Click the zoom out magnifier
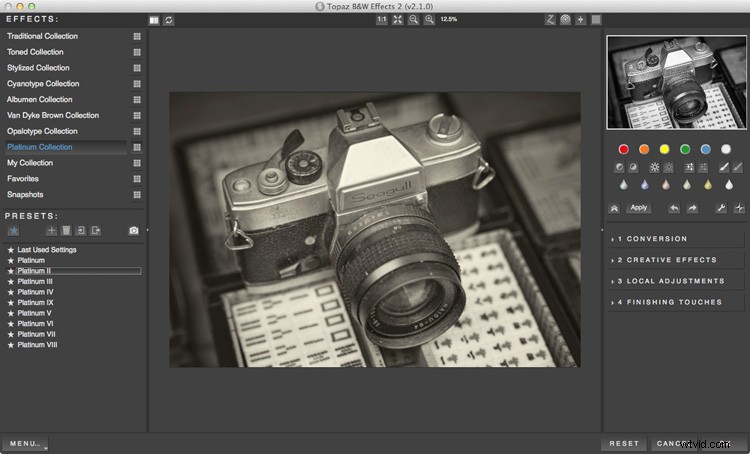 click(x=413, y=20)
